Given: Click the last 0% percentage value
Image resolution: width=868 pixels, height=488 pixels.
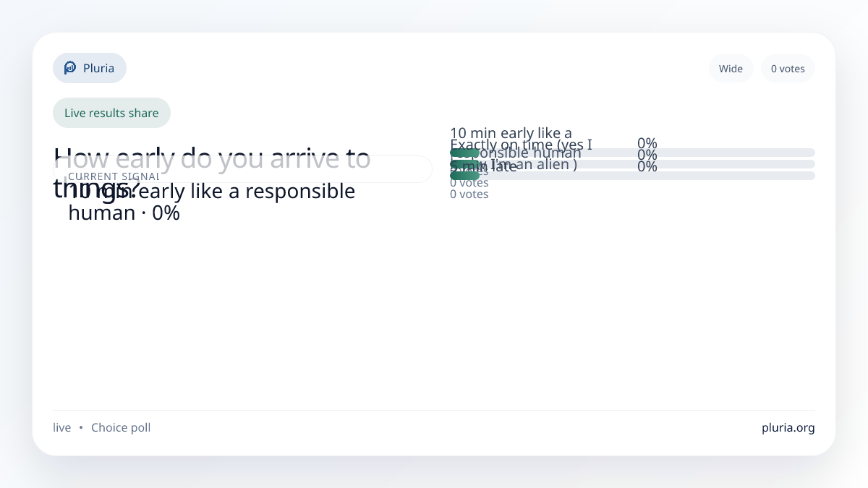Looking at the screenshot, I should tap(647, 166).
